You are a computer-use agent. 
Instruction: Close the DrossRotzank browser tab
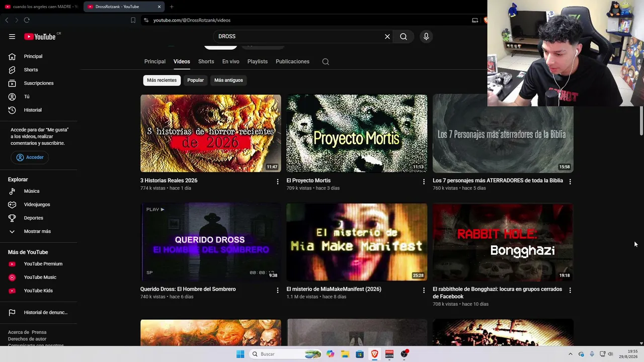coord(159,7)
